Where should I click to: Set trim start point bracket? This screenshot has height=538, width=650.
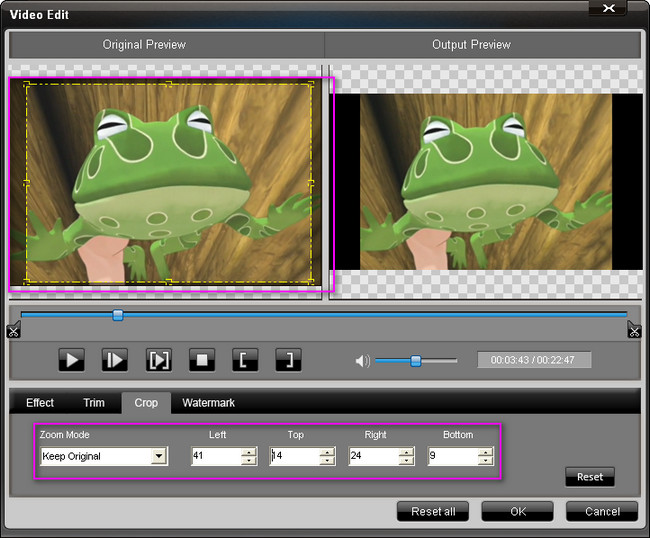click(245, 360)
